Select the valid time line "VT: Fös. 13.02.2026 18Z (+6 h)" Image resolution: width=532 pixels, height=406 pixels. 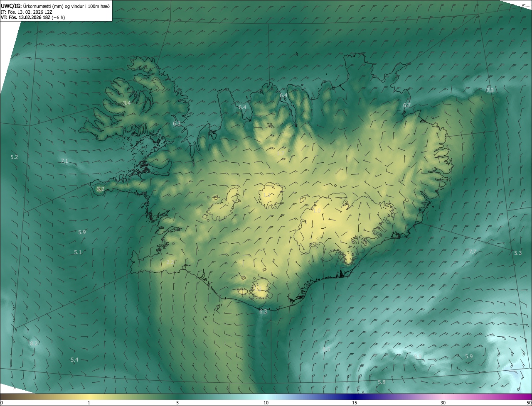pyautogui.click(x=33, y=17)
